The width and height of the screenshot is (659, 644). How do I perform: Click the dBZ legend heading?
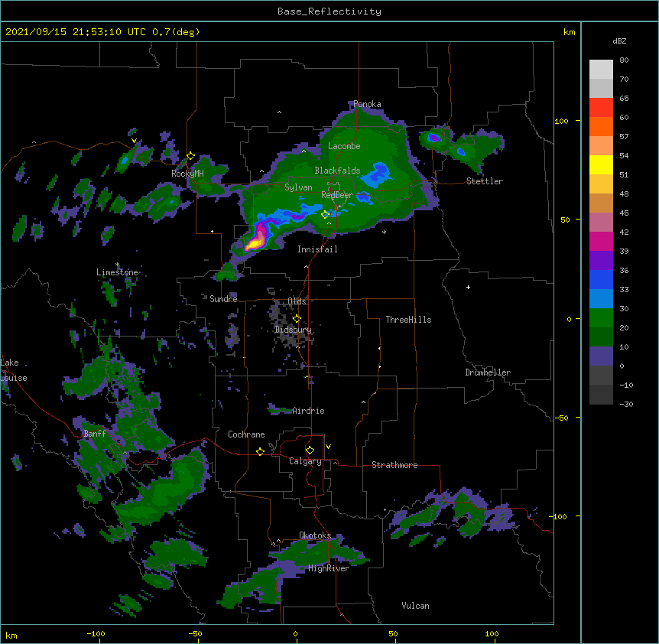click(619, 41)
